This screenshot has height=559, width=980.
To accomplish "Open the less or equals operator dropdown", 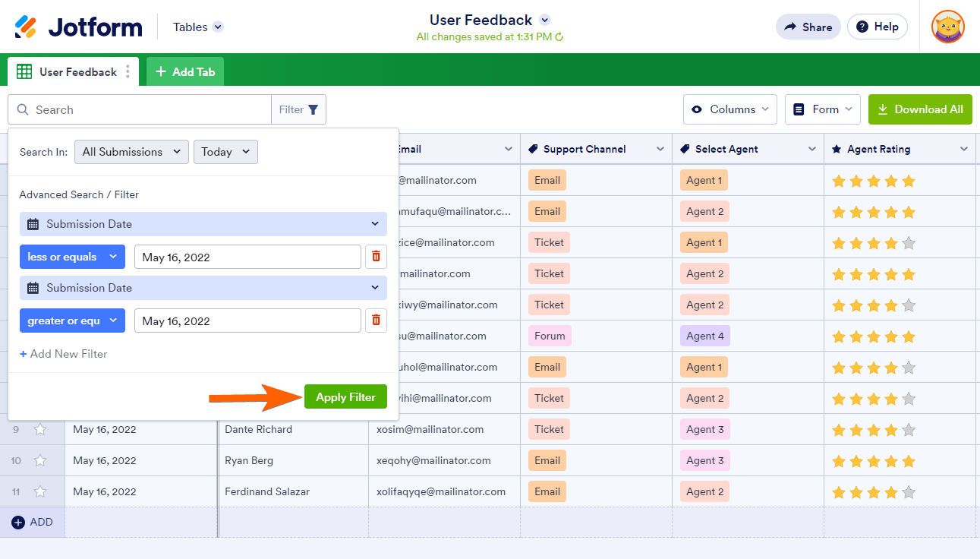I will coord(72,257).
